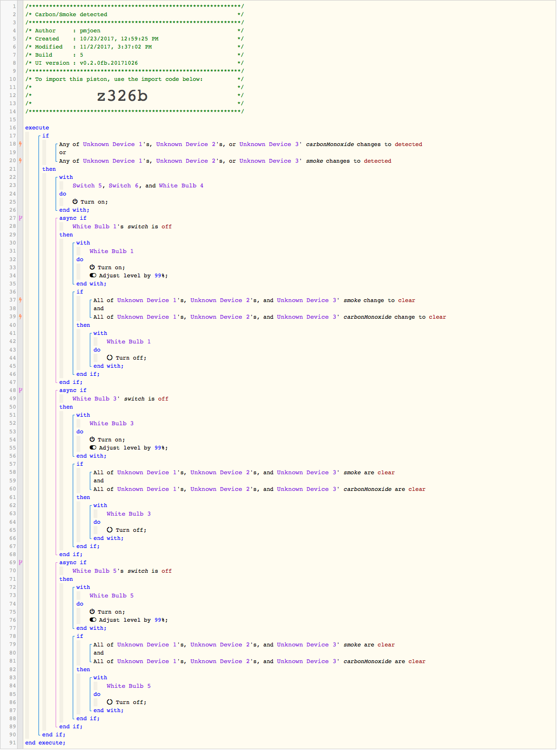Click the carbonMonoxide changes to detected condition

pyautogui.click(x=241, y=144)
